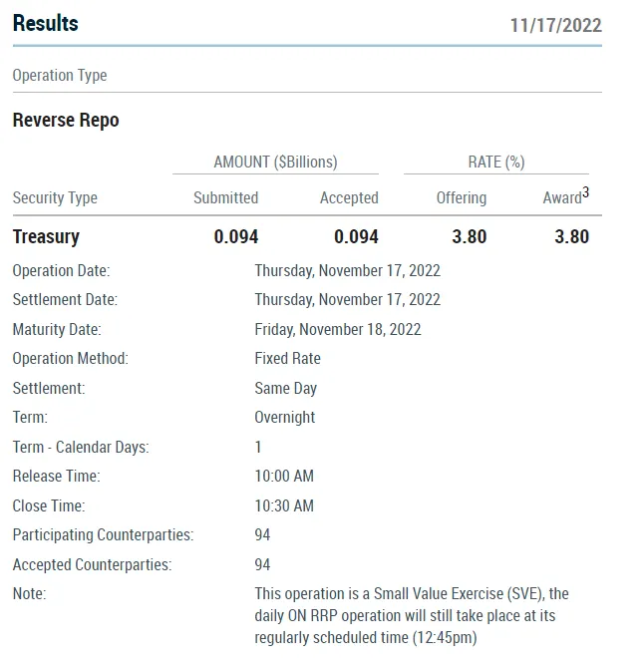Select the Maturity Date value Friday, November 18, 2022
Screen dimensions: 644x665
pos(338,329)
